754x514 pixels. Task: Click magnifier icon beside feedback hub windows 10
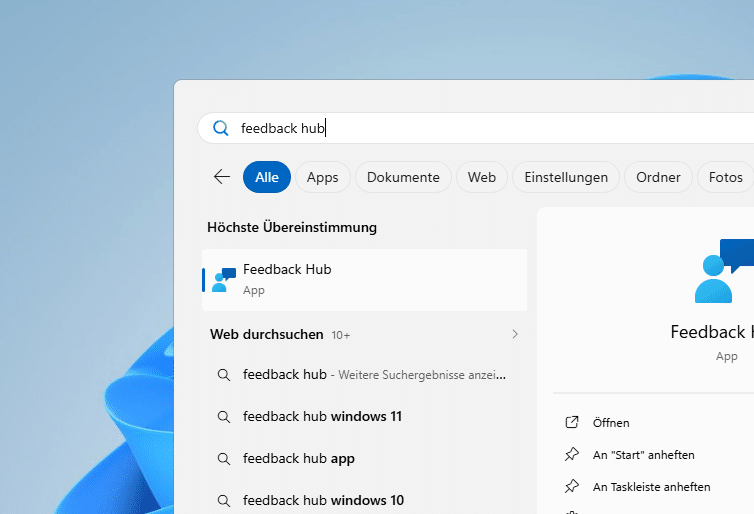tap(224, 501)
